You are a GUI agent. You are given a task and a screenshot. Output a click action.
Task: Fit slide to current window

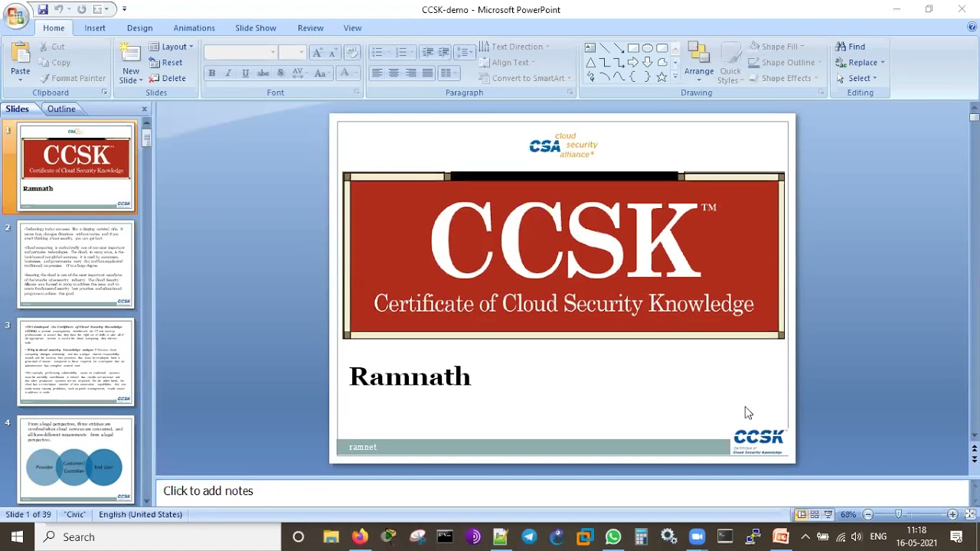(x=970, y=514)
